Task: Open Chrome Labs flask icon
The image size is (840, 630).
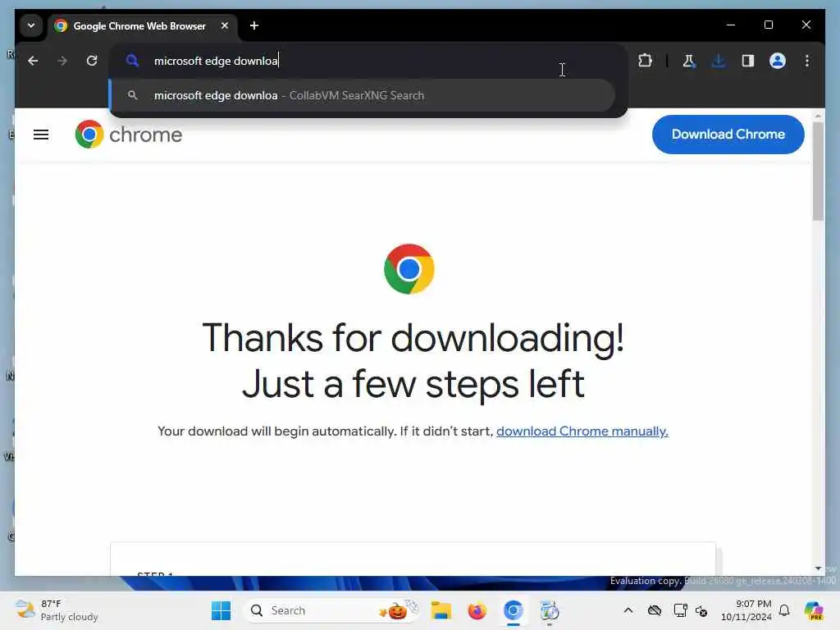Action: coord(689,61)
